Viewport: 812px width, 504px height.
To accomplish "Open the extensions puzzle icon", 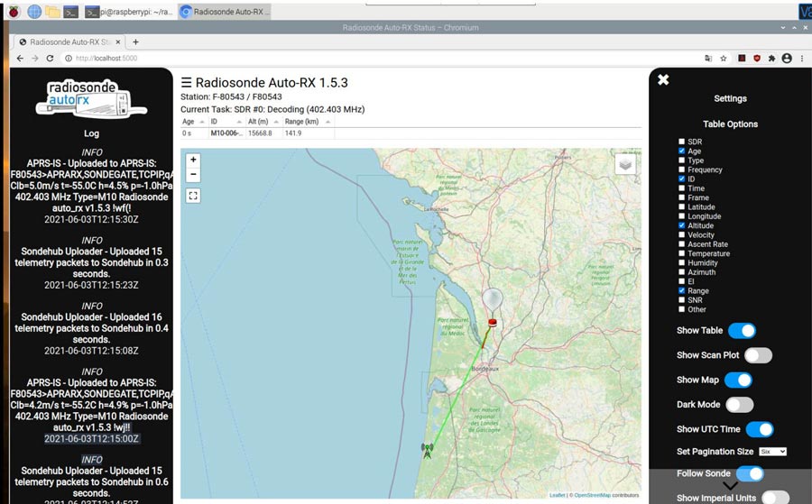I will tap(771, 59).
